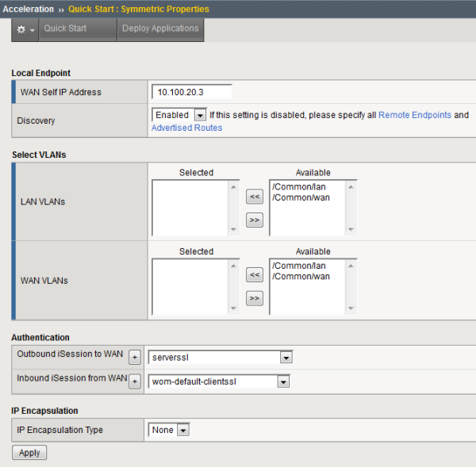
Task: Open the Deploy Applications tab
Action: coord(160,29)
